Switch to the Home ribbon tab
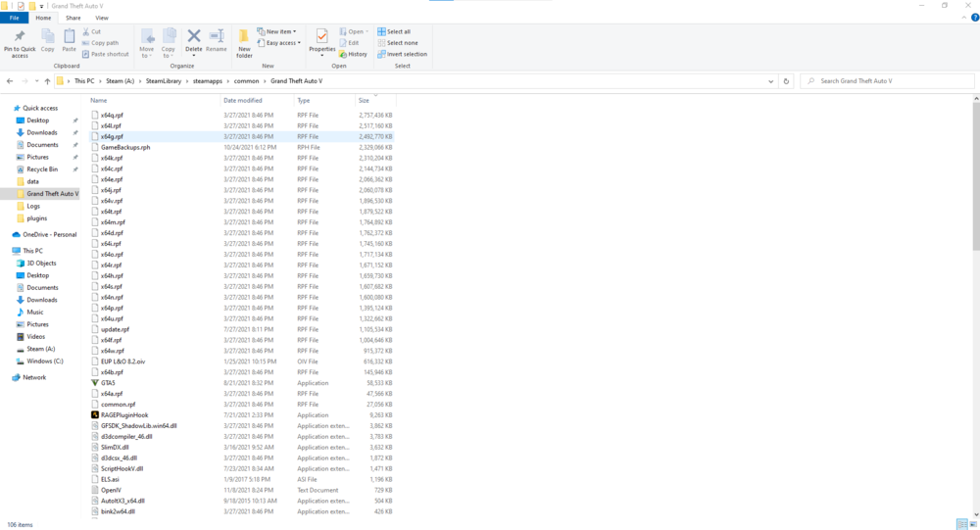This screenshot has height=530, width=980. tap(43, 19)
